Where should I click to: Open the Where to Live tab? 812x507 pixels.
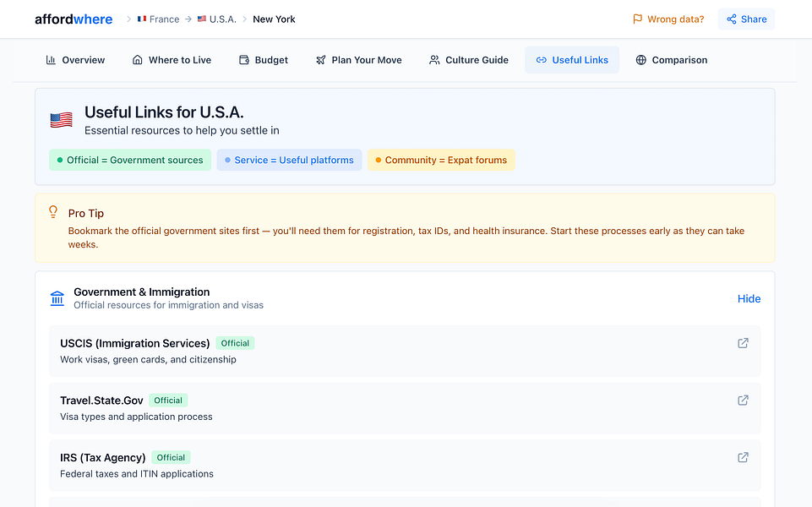tap(172, 60)
